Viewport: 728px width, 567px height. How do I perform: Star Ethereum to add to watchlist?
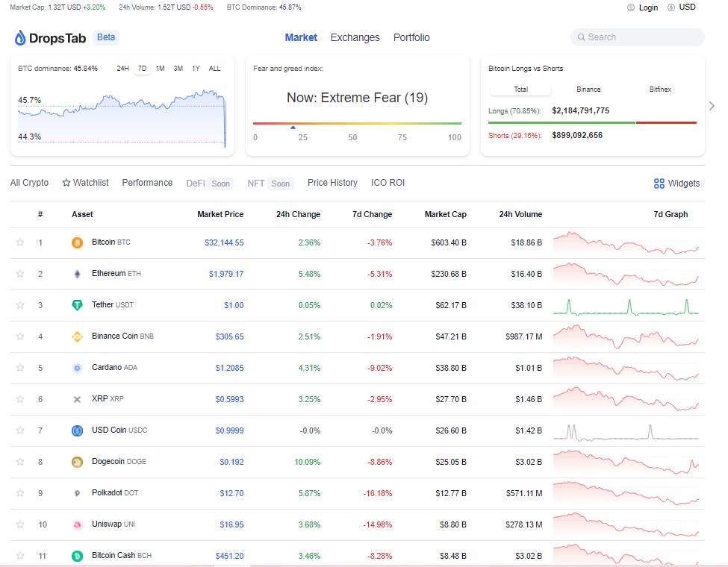[20, 274]
